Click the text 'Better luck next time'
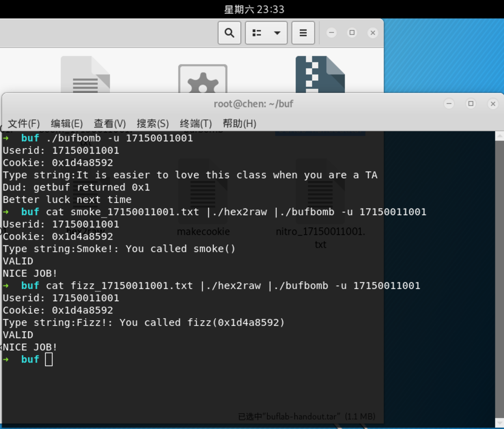This screenshot has width=504, height=429. point(67,199)
